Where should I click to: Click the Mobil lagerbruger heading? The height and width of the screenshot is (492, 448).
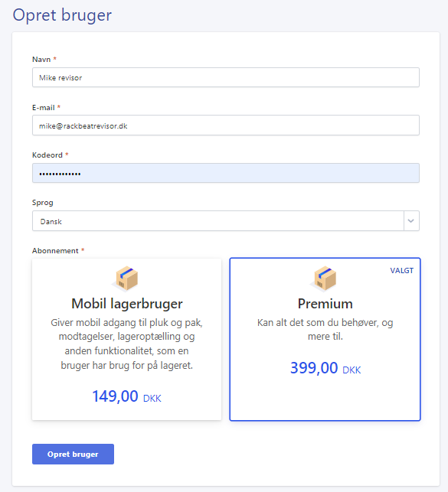coord(127,304)
